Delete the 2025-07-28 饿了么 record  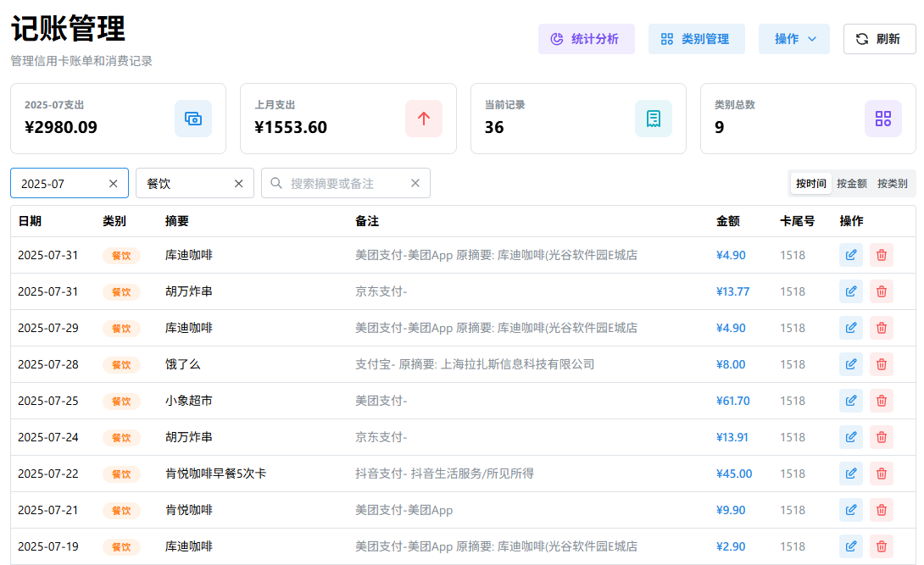(x=882, y=364)
